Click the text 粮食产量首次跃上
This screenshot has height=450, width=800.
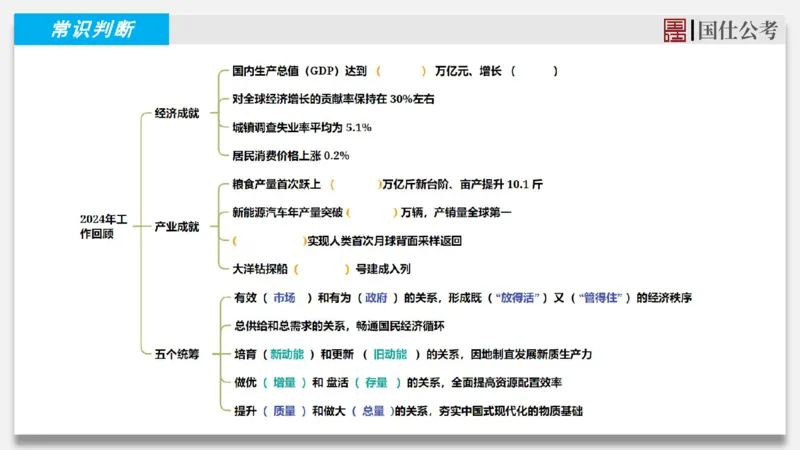point(276,184)
